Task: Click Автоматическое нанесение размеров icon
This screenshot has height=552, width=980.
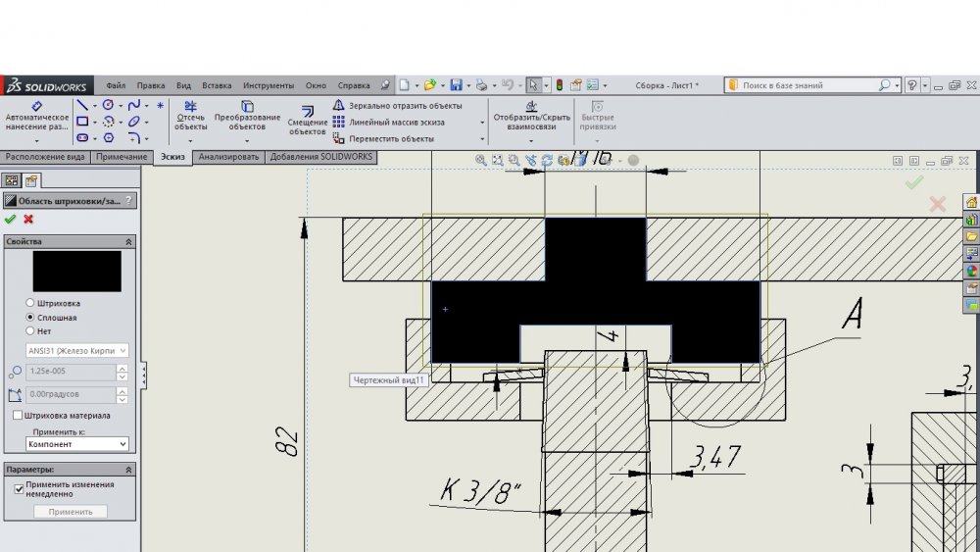Action: [x=37, y=106]
